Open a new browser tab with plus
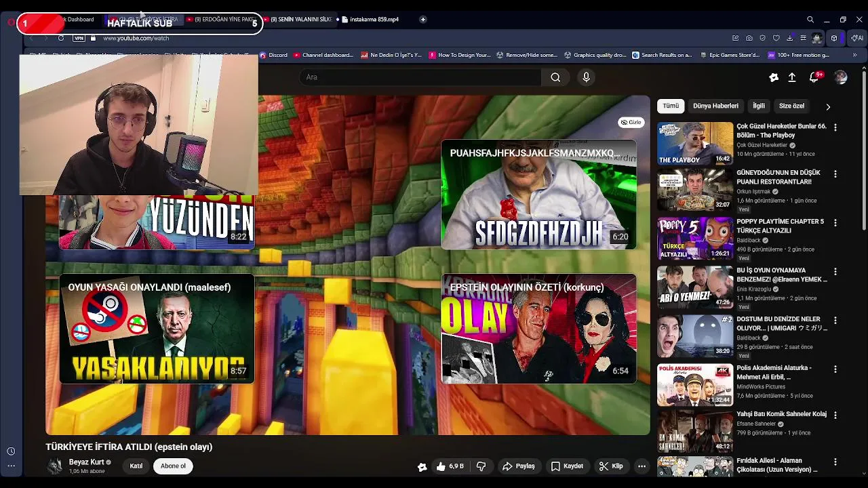Image resolution: width=868 pixels, height=488 pixels. click(422, 20)
